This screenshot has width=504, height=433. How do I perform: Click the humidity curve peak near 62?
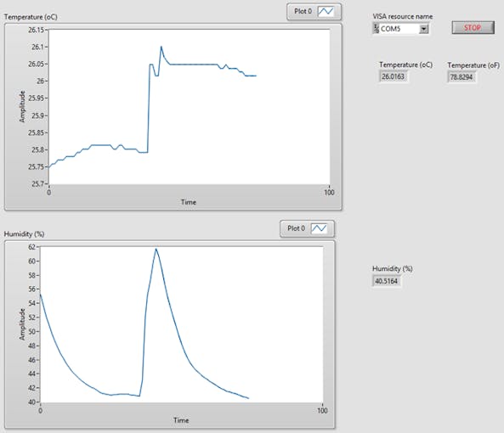(156, 249)
